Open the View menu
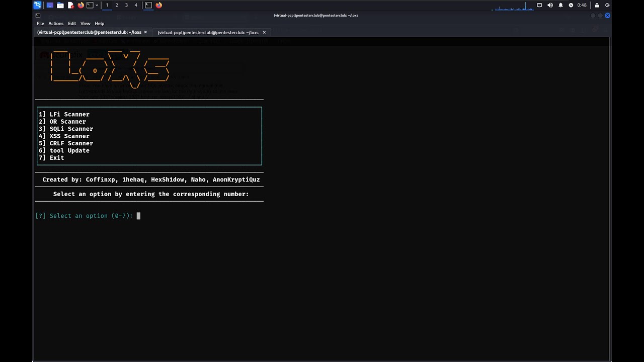This screenshot has width=644, height=362. (x=86, y=24)
